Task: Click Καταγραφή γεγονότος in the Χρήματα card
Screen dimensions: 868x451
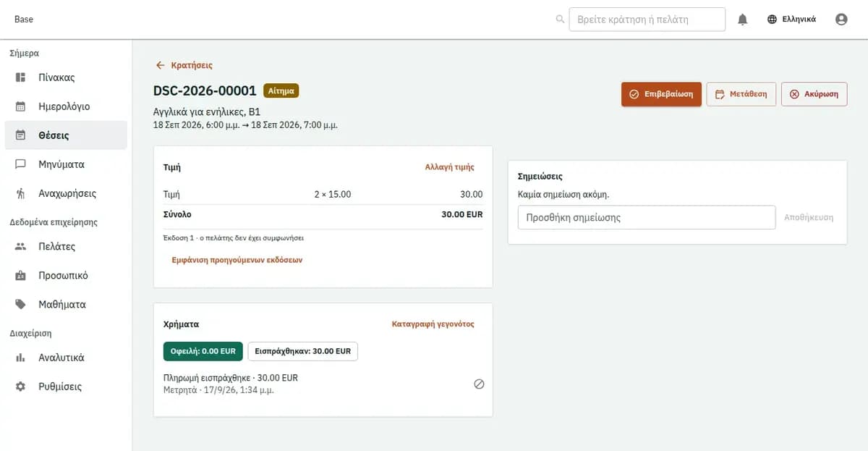Action: [433, 324]
